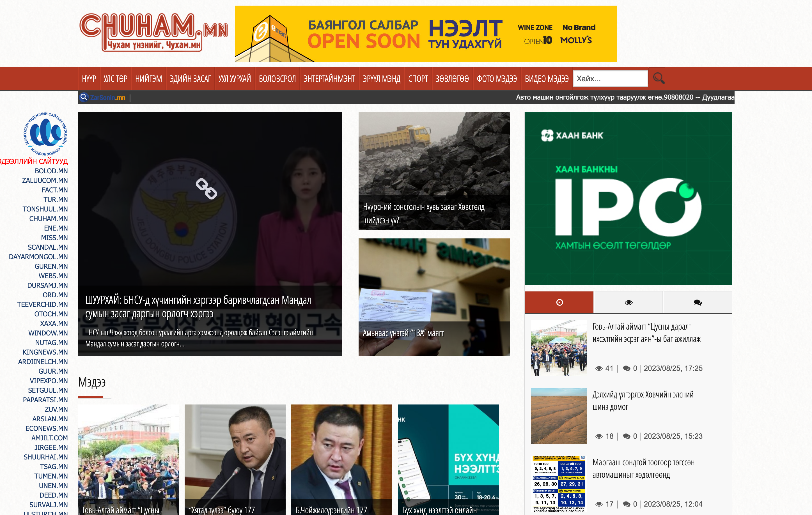Viewport: 812px width, 515px height.
Task: Open the ХААН БАНК IPO advertisement
Action: click(x=628, y=199)
